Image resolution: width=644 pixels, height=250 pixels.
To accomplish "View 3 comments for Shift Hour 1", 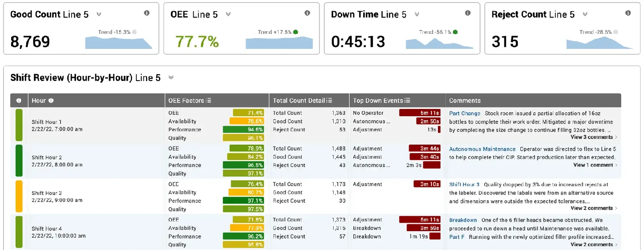I will tap(594, 137).
